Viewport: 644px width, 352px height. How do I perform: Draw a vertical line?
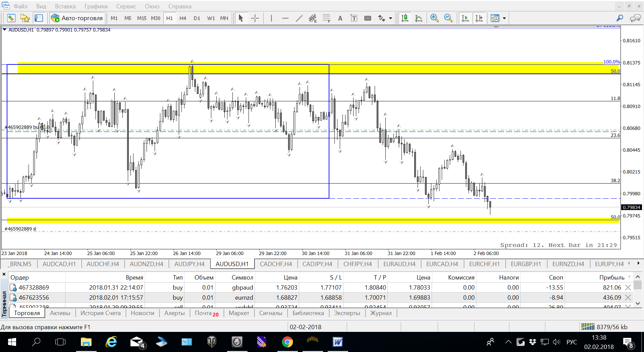click(271, 18)
